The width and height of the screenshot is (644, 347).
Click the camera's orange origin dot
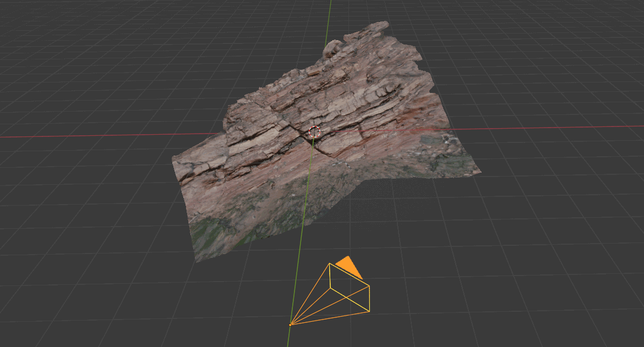click(x=291, y=325)
